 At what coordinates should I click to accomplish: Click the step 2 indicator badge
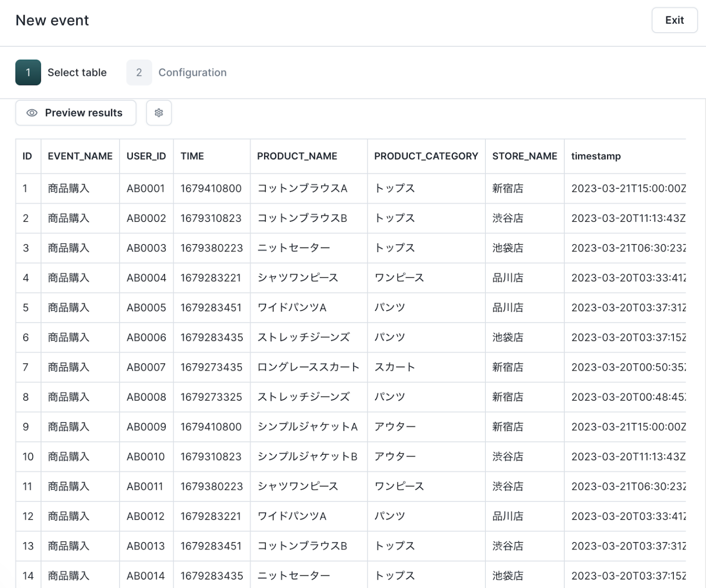point(139,72)
